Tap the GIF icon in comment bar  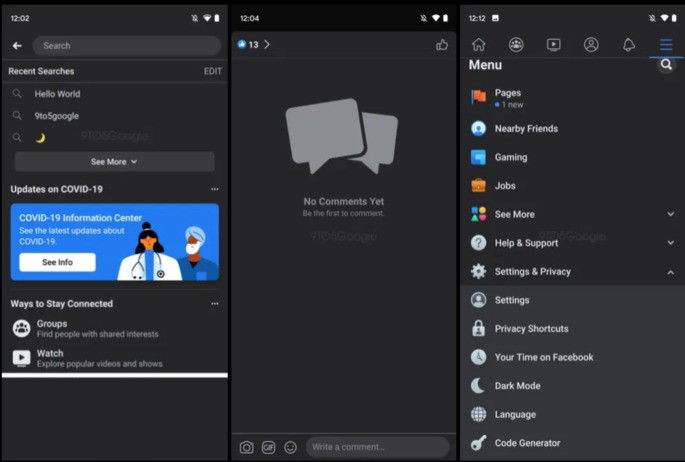[x=268, y=447]
